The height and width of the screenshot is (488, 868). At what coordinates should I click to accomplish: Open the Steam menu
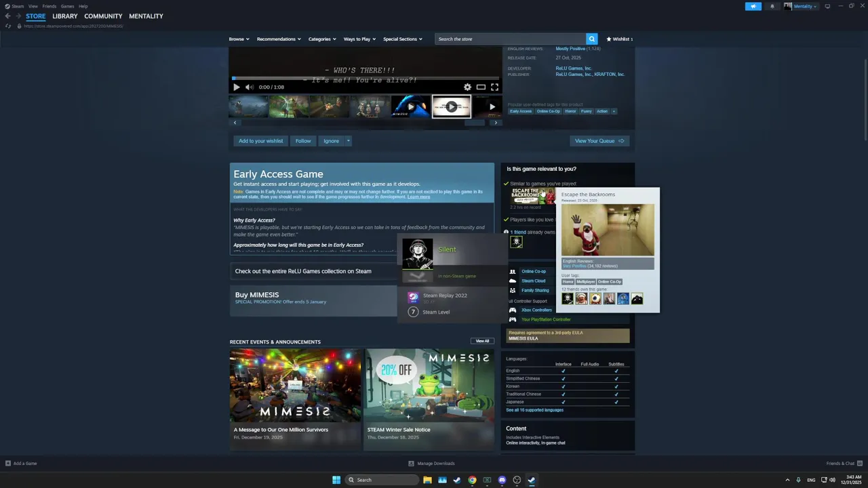pos(15,6)
